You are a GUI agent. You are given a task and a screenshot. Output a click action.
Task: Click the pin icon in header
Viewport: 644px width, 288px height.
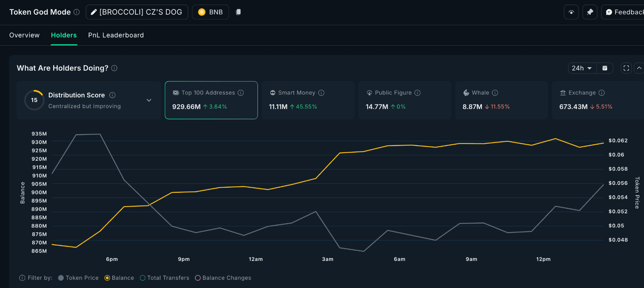pyautogui.click(x=590, y=12)
